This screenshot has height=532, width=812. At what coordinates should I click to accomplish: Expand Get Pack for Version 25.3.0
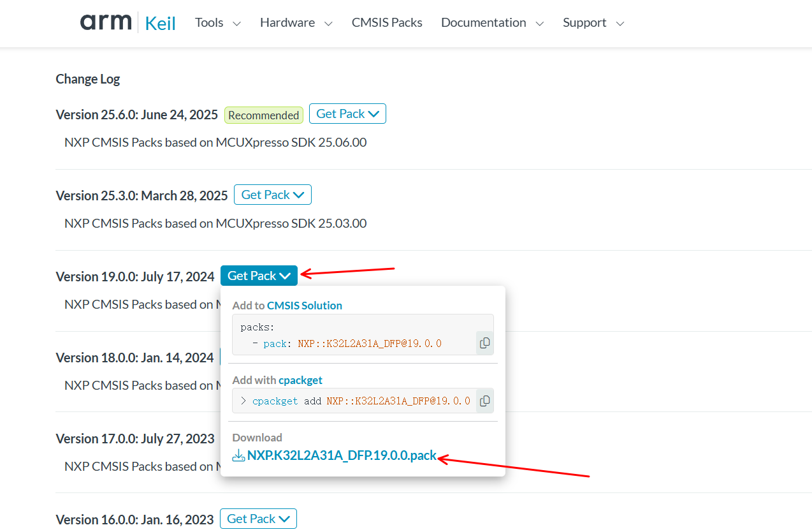(272, 195)
